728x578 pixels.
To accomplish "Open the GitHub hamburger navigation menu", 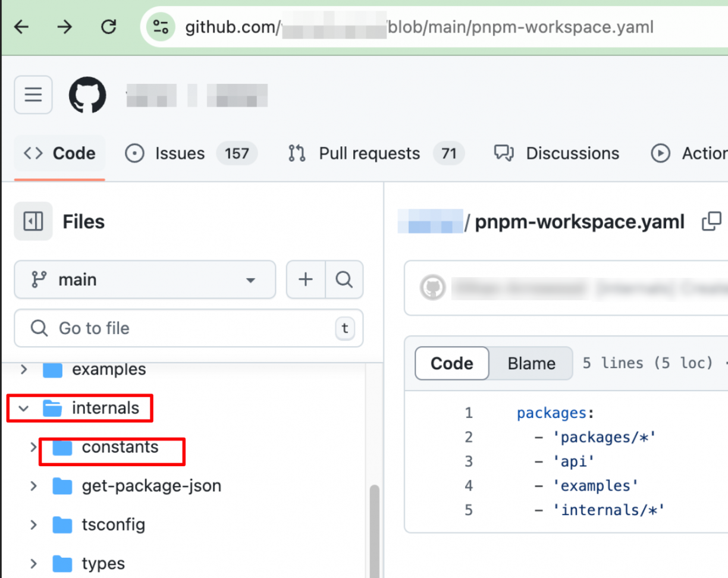I will coord(33,95).
